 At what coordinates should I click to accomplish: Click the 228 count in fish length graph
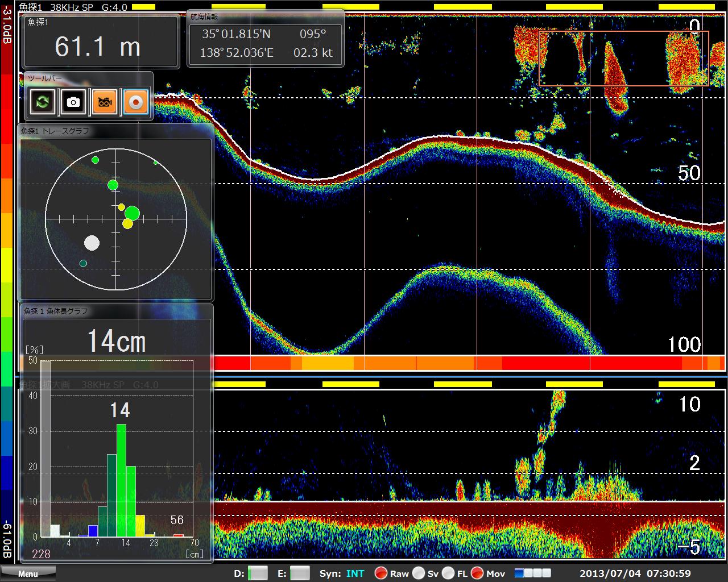point(42,554)
